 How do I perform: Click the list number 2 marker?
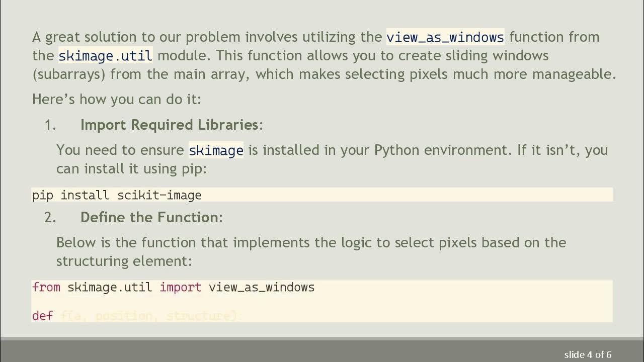pyautogui.click(x=50, y=217)
